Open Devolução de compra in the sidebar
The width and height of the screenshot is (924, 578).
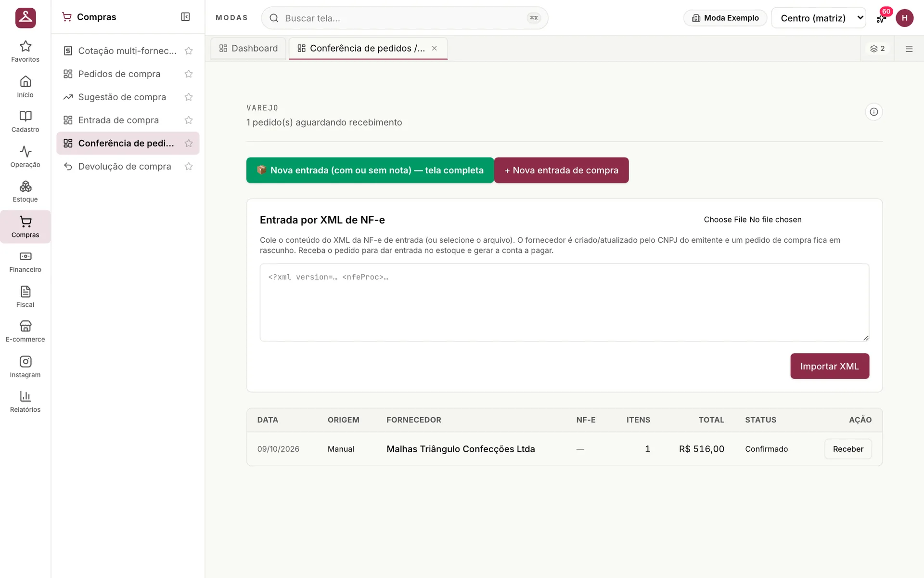click(124, 166)
